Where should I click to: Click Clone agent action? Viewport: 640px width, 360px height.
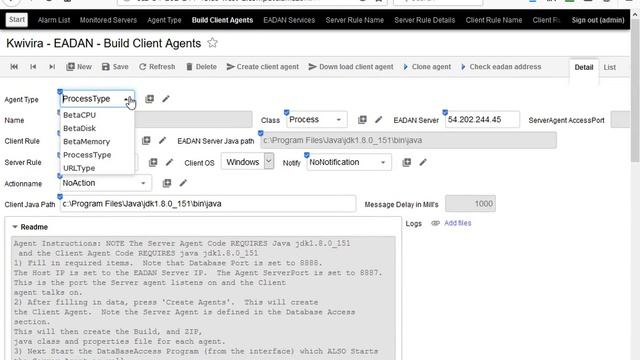(x=427, y=67)
